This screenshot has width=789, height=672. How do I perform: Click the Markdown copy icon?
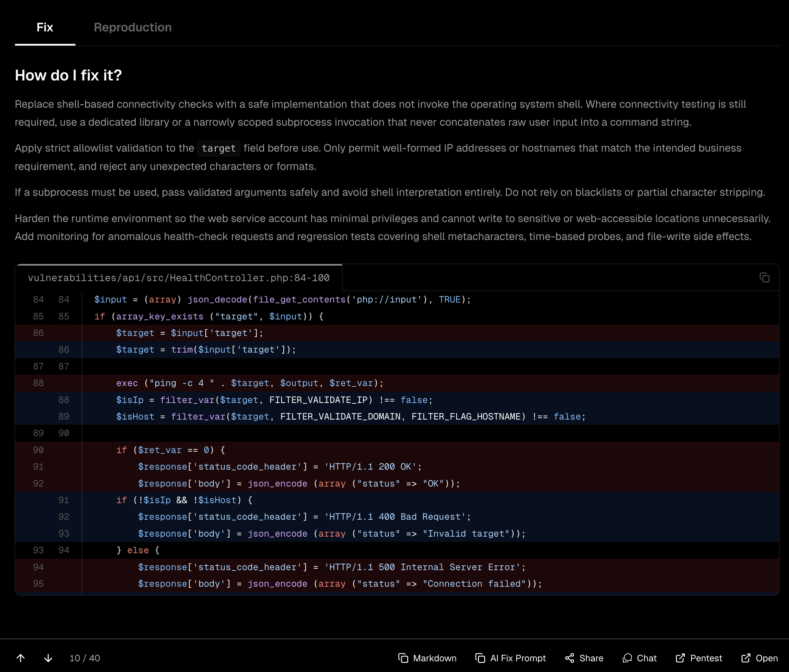[403, 658]
